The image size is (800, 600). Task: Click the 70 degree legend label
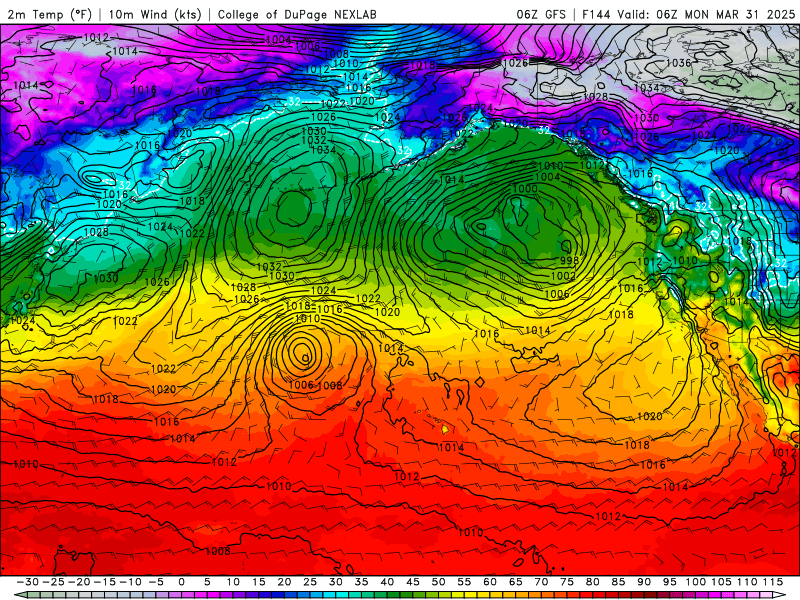tap(541, 582)
